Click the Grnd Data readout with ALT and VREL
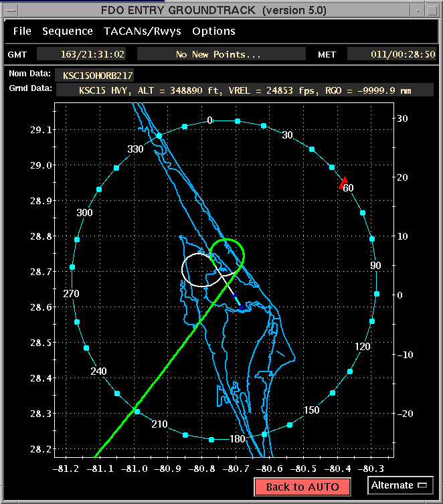This screenshot has height=504, width=443. pos(244,90)
